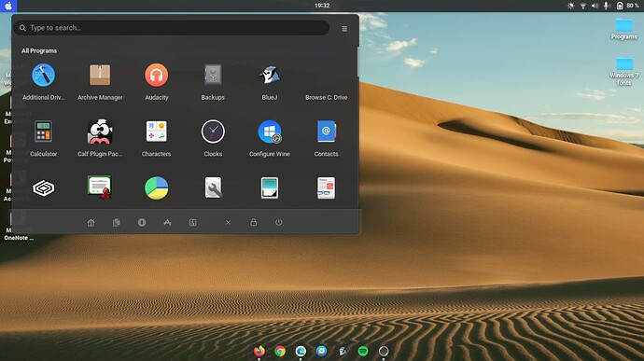This screenshot has width=644, height=361.
Task: Launch the pie chart disk usage app
Action: pyautogui.click(x=157, y=188)
